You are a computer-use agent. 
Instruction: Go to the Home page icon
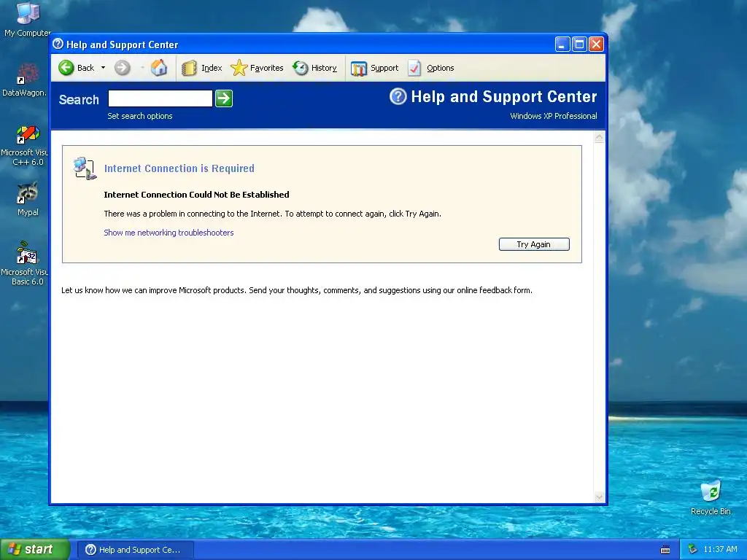(159, 68)
